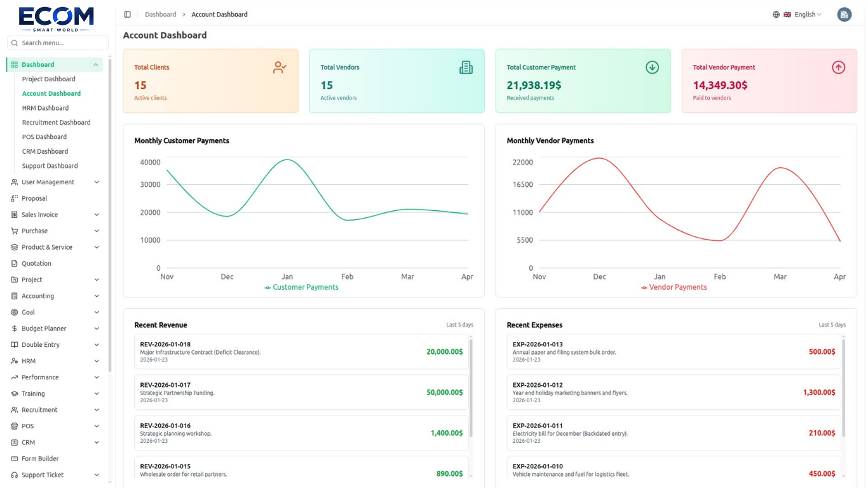Screen dimensions: 868x488
Task: Open revenue entry REV-2026-01-018
Action: (301, 352)
